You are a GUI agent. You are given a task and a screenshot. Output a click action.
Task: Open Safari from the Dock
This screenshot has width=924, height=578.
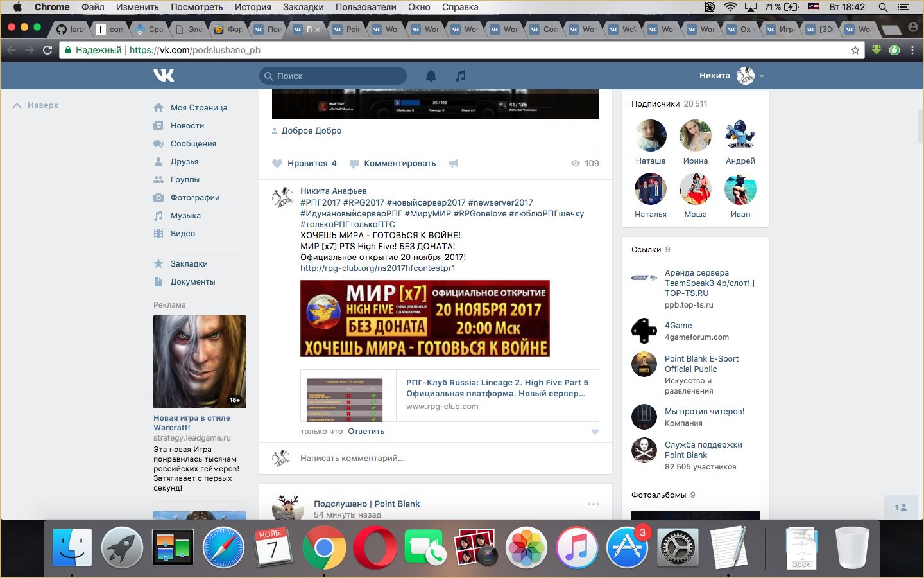pyautogui.click(x=223, y=547)
